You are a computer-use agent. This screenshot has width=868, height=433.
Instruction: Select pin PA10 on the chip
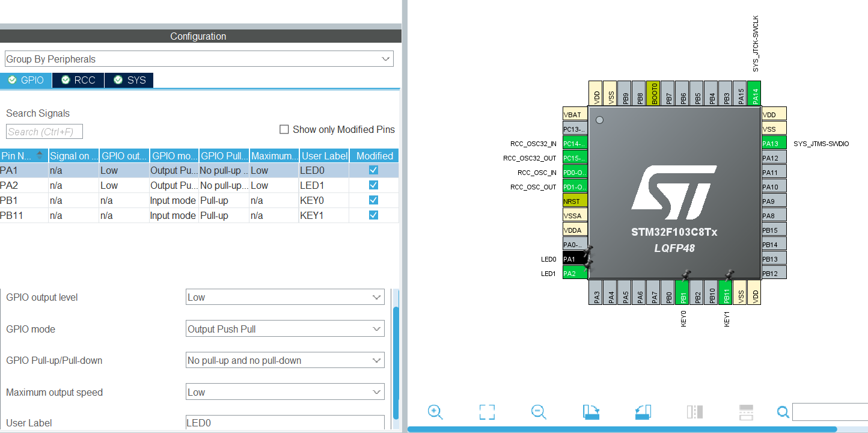click(774, 187)
